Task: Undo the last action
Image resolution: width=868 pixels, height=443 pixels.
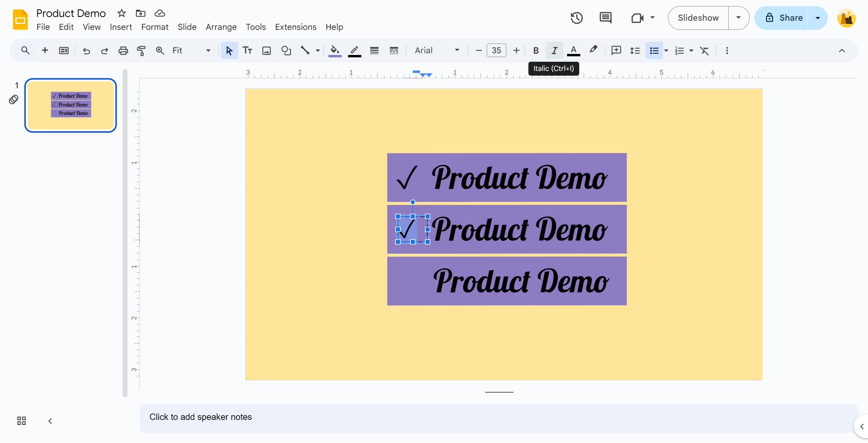Action: coord(86,51)
